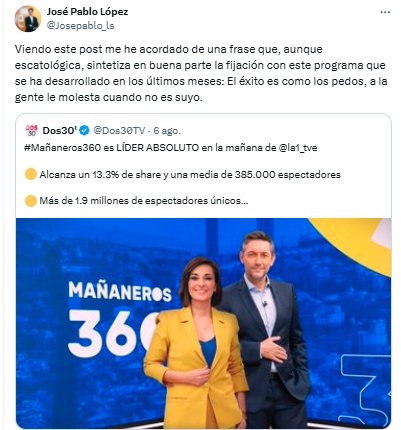Click the text about 1.9 millones de espectadores
Viewport: 401px width, 430px height.
[x=144, y=201]
